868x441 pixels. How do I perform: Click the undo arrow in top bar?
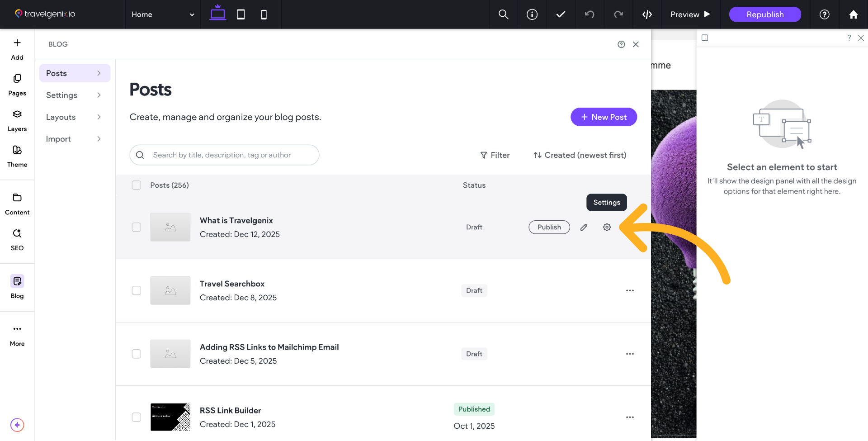point(590,14)
